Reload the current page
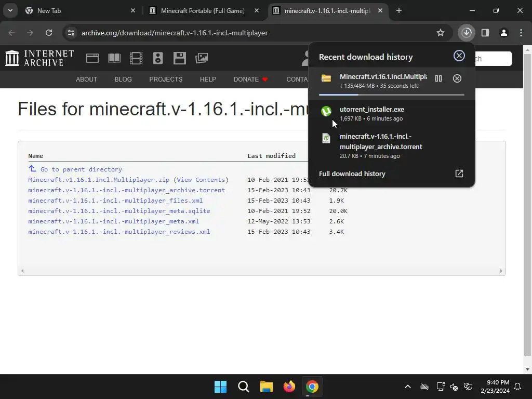Screen dimensions: 532x399 tap(49, 33)
